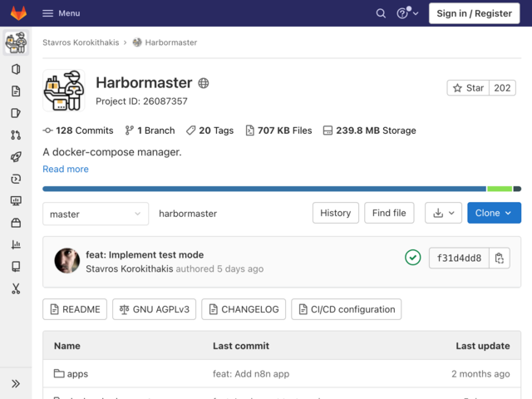This screenshot has width=532, height=399.
Task: Open the CHANGELOG button
Action: (244, 309)
